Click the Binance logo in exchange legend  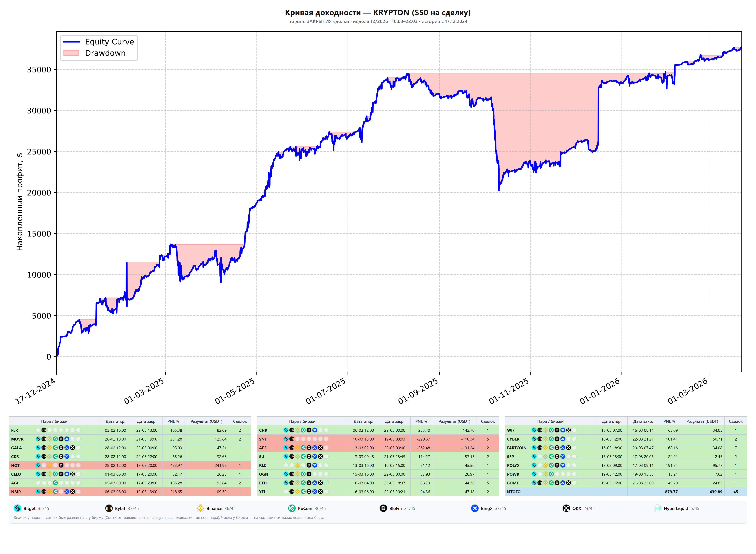click(x=200, y=508)
